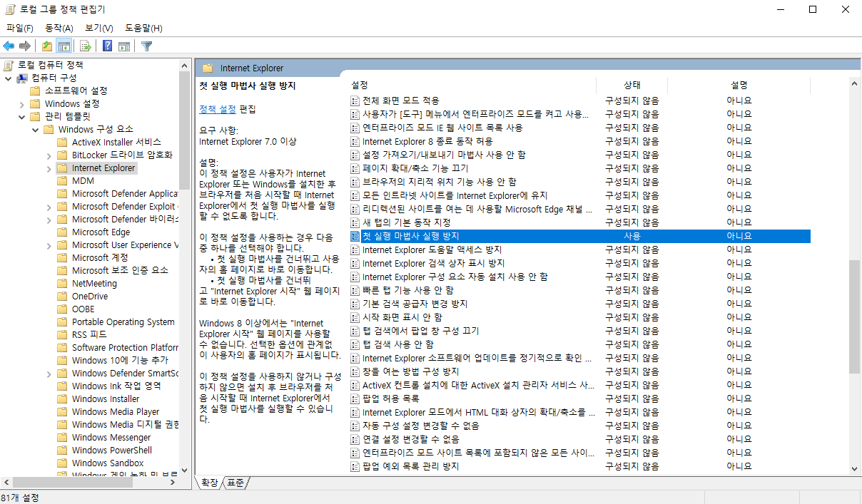Viewport: 862px width, 504px height.
Task: Open the 도움말(H) menu
Action: click(x=143, y=28)
